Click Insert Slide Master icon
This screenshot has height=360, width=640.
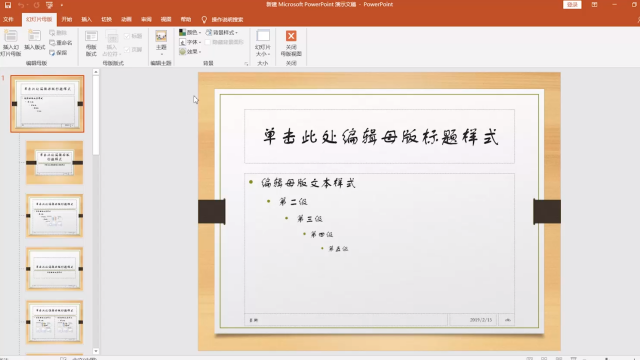click(x=11, y=43)
